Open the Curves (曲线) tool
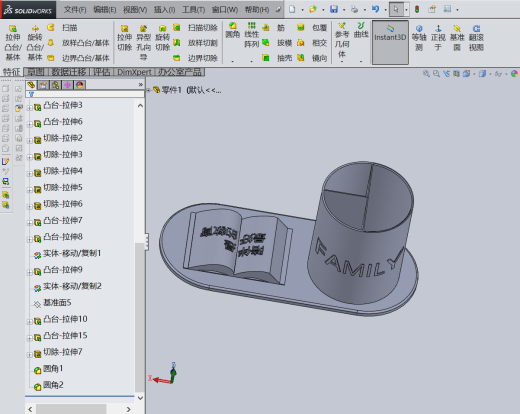The width and height of the screenshot is (520, 414). (x=361, y=30)
